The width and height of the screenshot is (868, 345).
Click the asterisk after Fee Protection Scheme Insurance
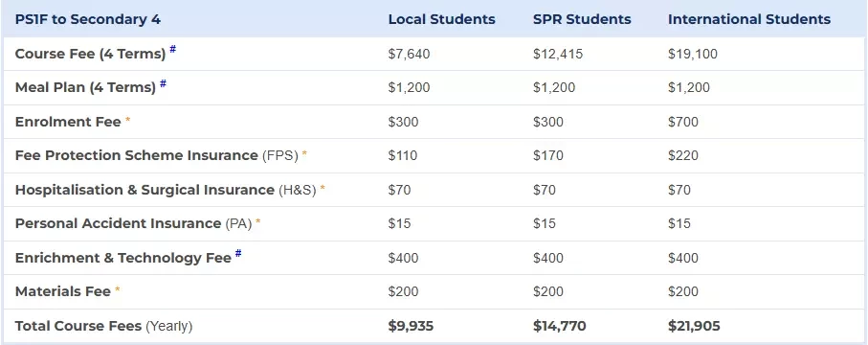pyautogui.click(x=304, y=153)
